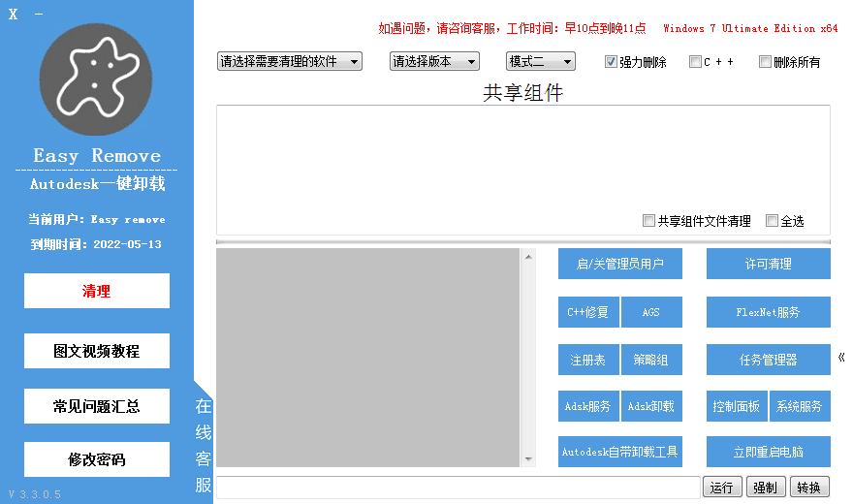Click the 当前用户: Easy remove text
Viewport: 853px width, 504px height.
pyautogui.click(x=97, y=219)
